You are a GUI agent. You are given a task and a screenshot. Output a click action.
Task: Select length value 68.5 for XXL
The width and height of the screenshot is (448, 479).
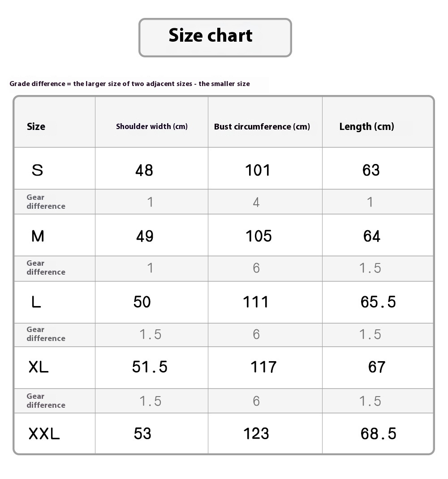point(378,433)
